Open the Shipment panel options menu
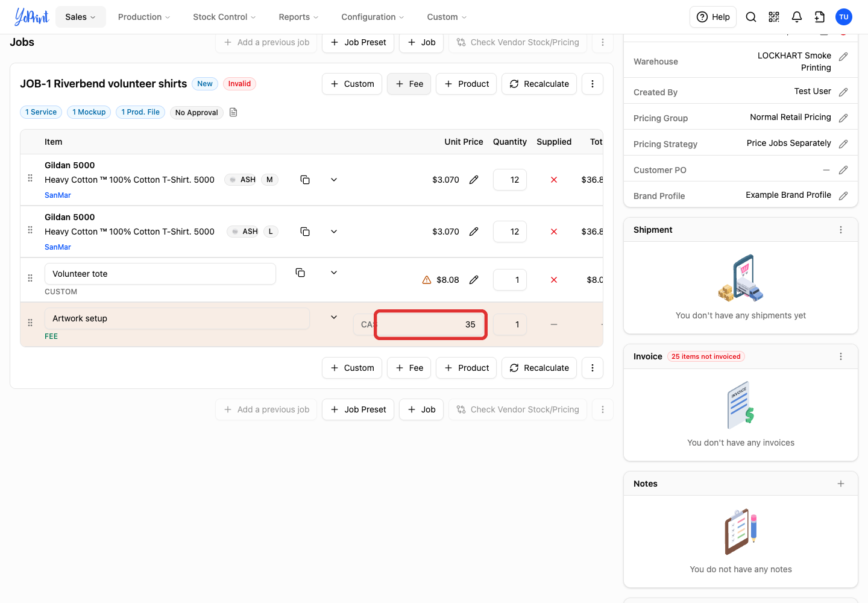868x603 pixels. click(x=841, y=230)
